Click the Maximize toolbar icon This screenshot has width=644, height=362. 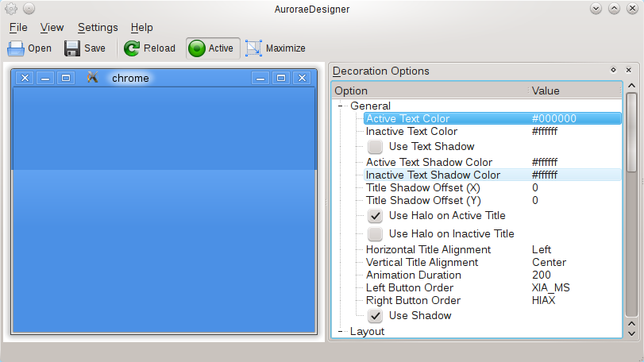[x=253, y=48]
